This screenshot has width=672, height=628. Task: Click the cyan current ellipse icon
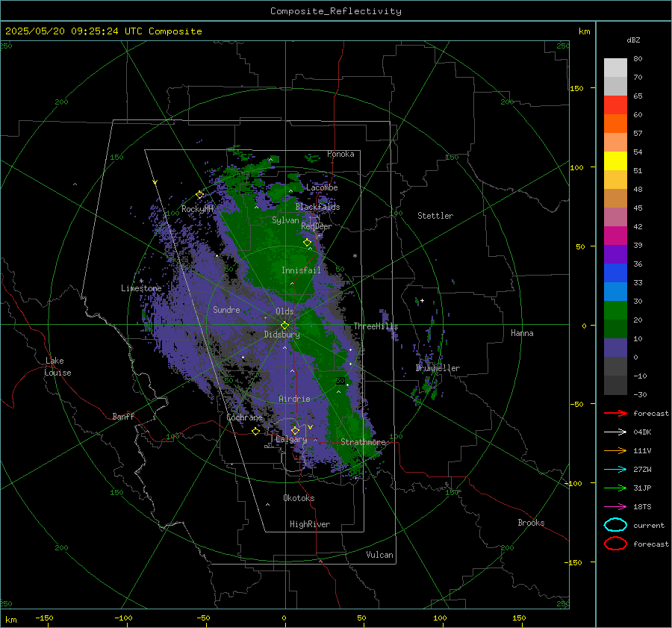pyautogui.click(x=615, y=525)
